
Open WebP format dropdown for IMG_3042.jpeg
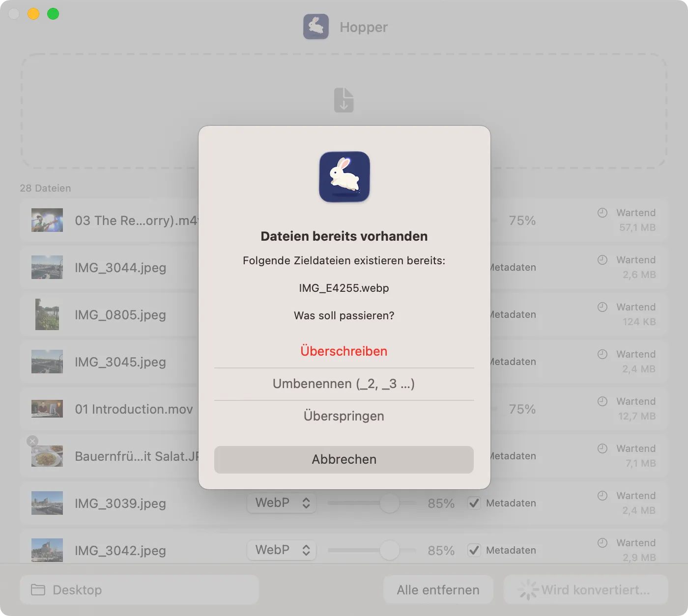pos(282,550)
